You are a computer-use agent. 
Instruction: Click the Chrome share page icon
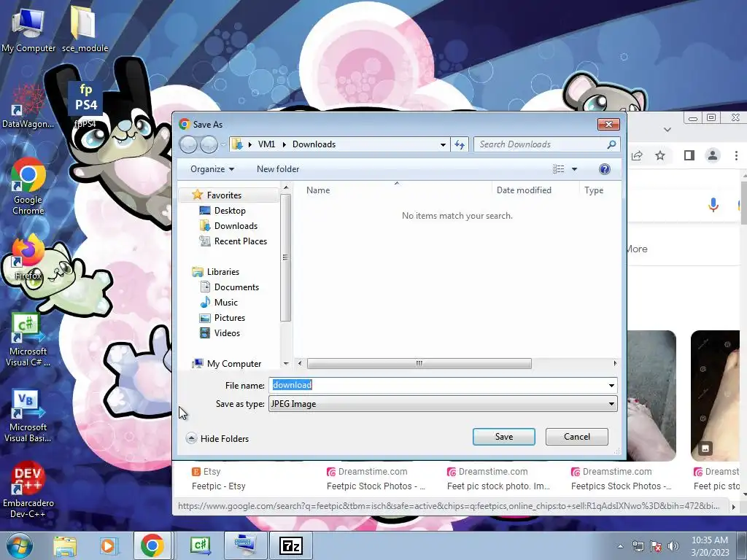point(637,155)
